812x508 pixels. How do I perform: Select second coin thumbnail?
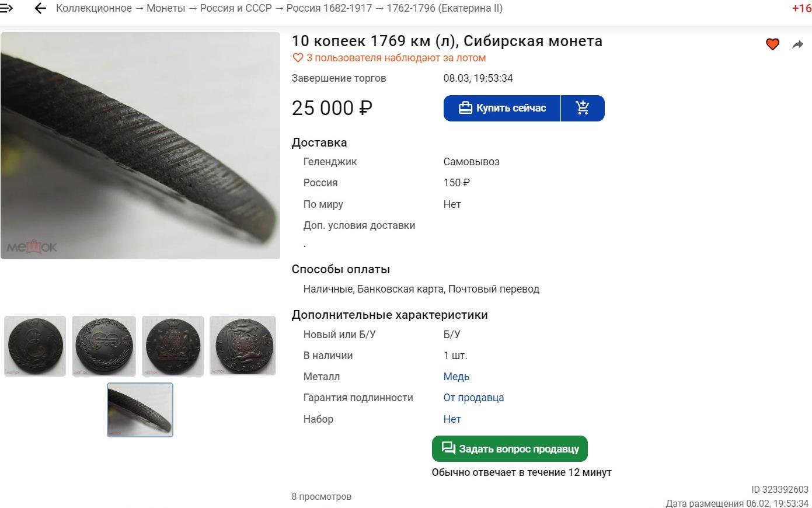tap(104, 346)
